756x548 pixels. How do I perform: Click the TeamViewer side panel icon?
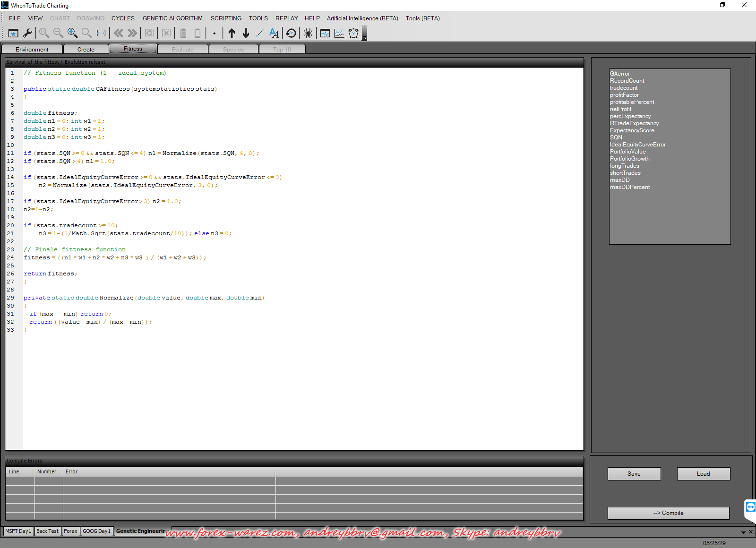pos(750,507)
